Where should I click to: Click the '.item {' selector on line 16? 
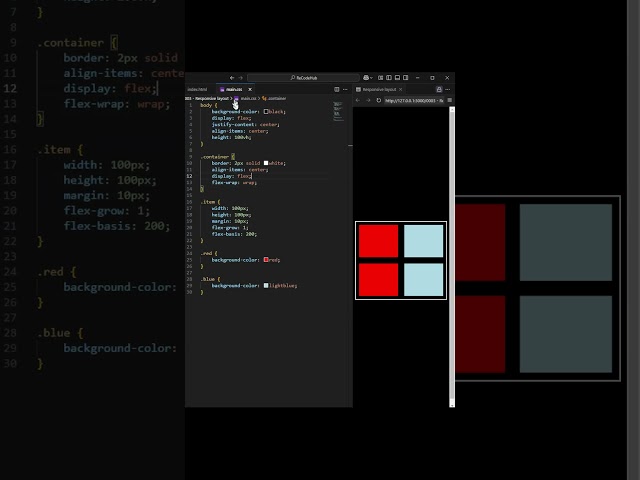(210, 202)
